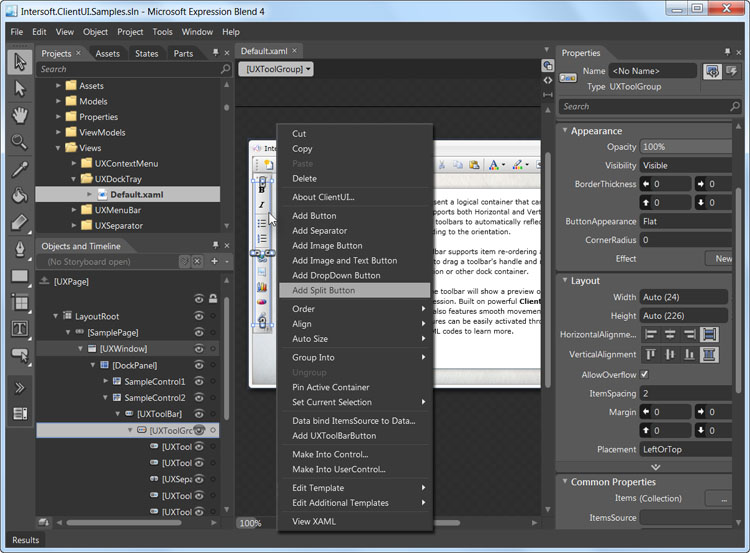
Task: Collapse the Views folder
Action: coord(58,148)
